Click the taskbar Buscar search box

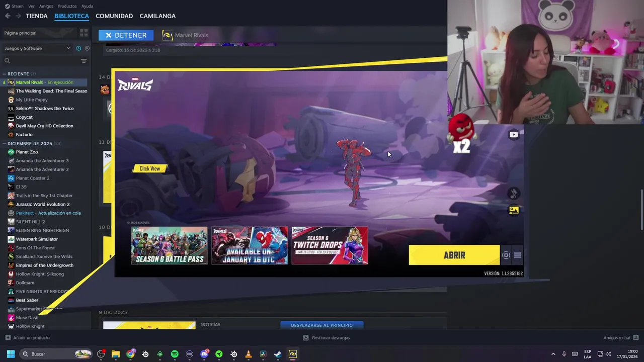56,354
